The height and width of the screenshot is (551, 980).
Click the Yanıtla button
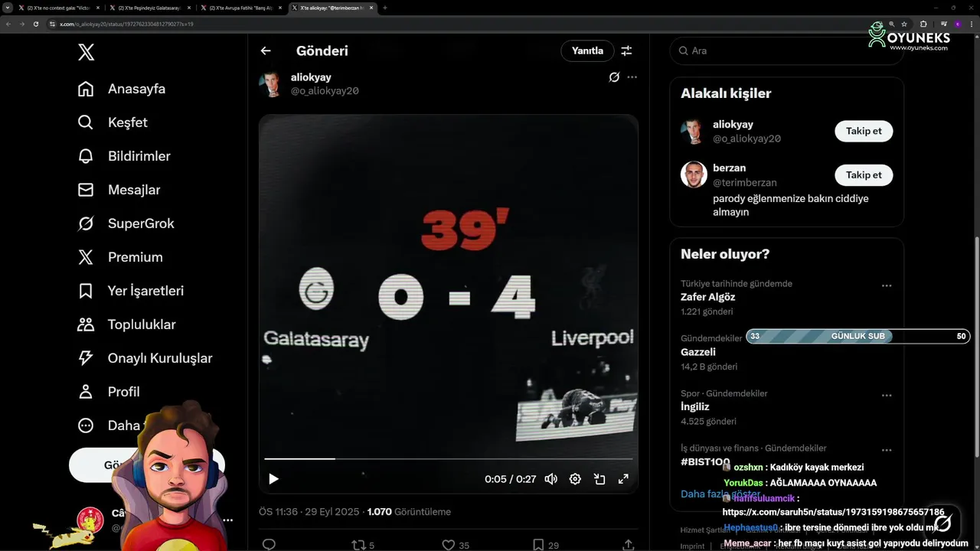click(x=588, y=51)
